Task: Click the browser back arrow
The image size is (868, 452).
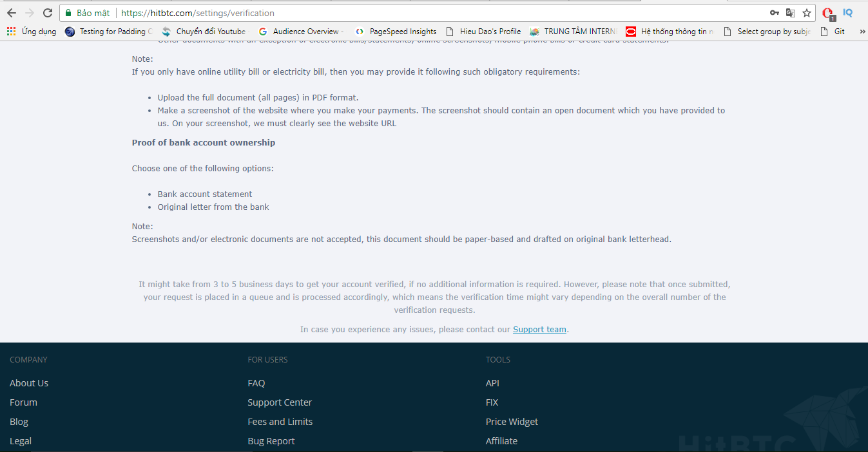Action: coord(12,13)
